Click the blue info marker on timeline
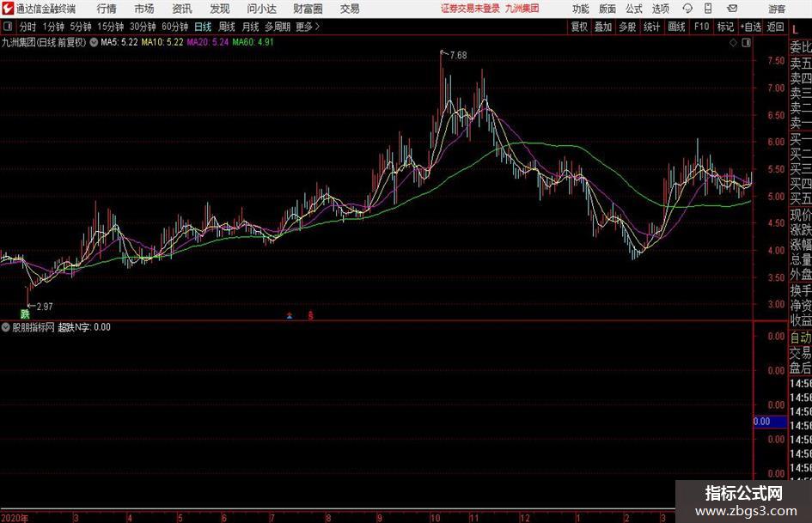This screenshot has width=812, height=523. point(290,315)
